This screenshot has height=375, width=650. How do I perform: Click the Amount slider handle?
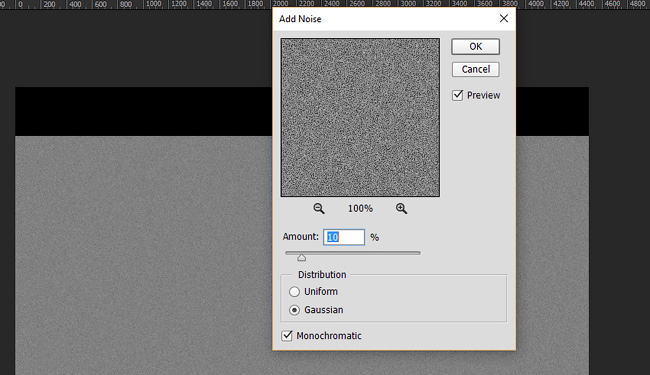pyautogui.click(x=301, y=258)
